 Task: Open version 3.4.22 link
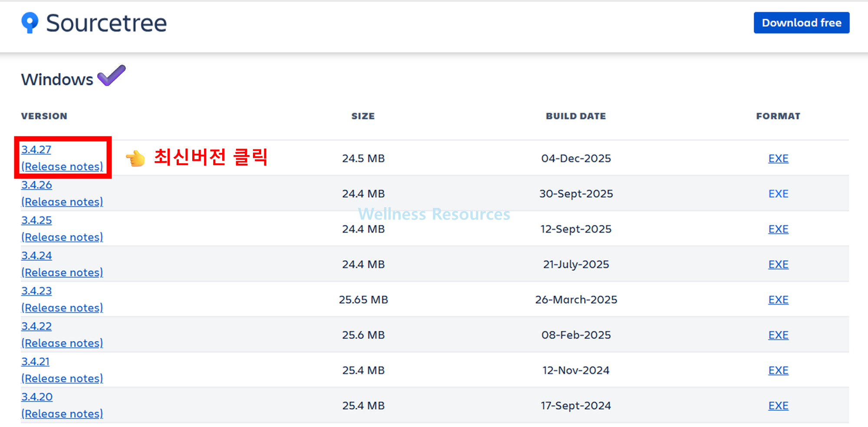click(x=37, y=326)
